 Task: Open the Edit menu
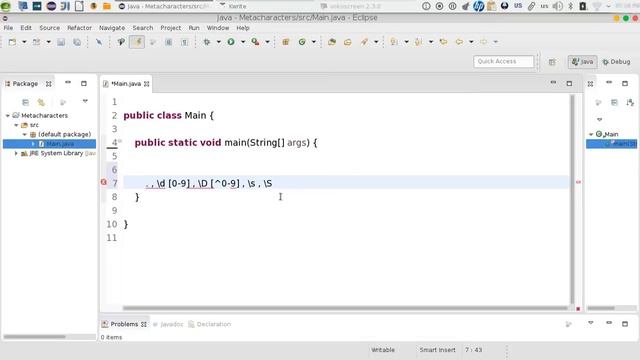pyautogui.click(x=26, y=28)
